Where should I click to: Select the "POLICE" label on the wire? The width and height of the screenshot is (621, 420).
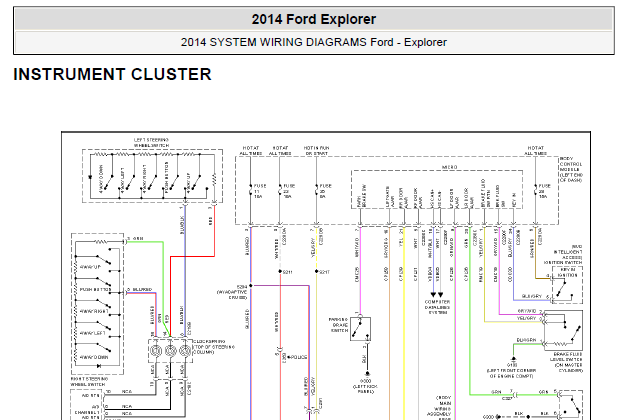(x=299, y=357)
